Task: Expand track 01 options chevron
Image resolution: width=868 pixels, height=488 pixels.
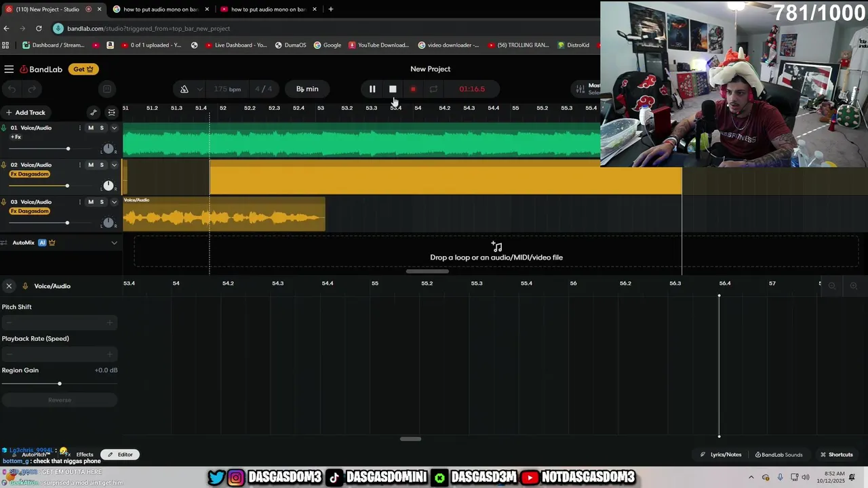Action: (114, 128)
